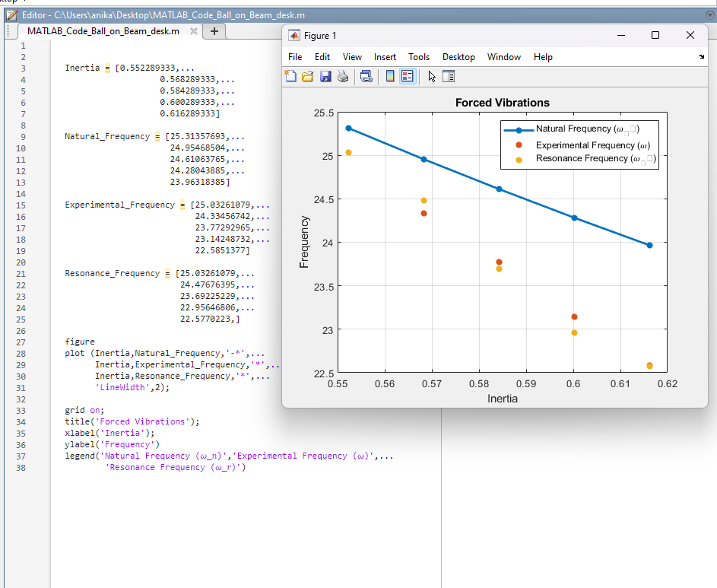The image size is (717, 588).
Task: Open Editor actions dropdown arrow at top right
Action: pos(709,15)
